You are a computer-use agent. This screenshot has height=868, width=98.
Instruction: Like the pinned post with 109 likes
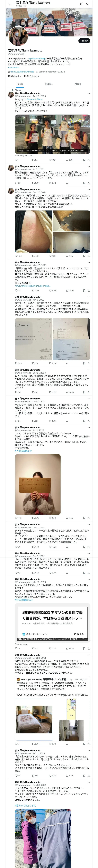click(52, 160)
